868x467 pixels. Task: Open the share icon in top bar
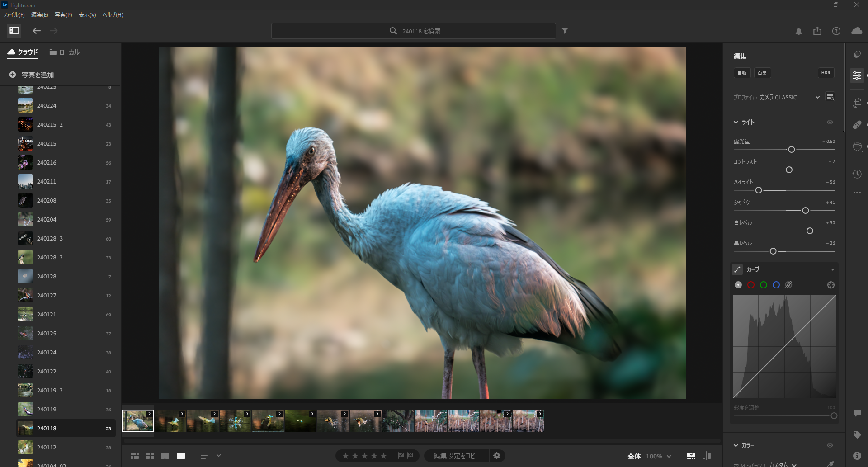click(x=817, y=31)
